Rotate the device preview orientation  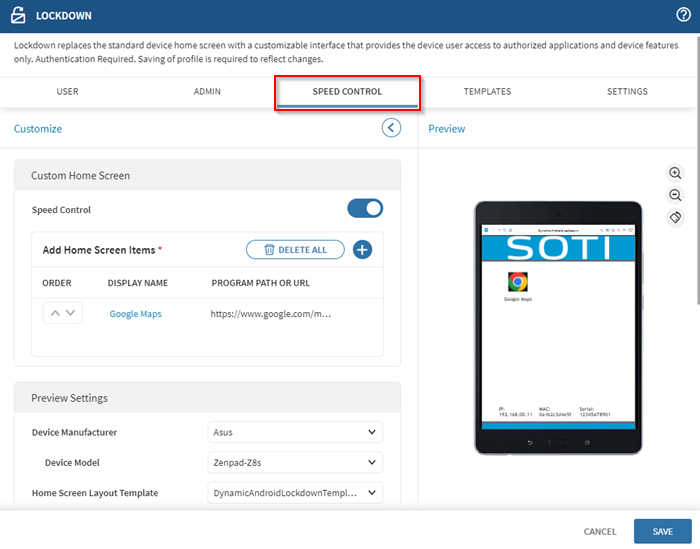(x=675, y=217)
